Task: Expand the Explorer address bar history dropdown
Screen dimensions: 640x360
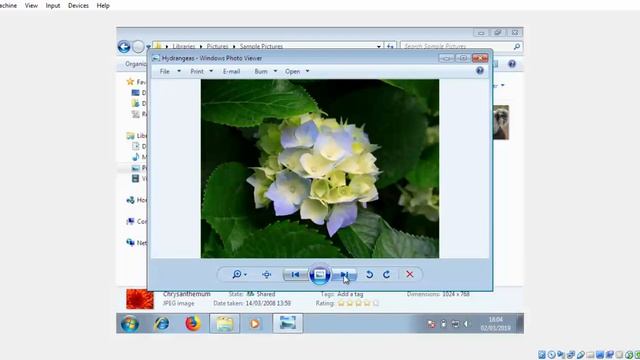Action: [x=379, y=47]
